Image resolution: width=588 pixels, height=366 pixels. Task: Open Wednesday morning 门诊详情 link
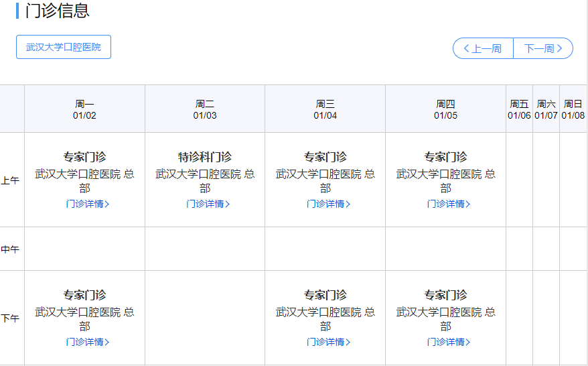[328, 204]
